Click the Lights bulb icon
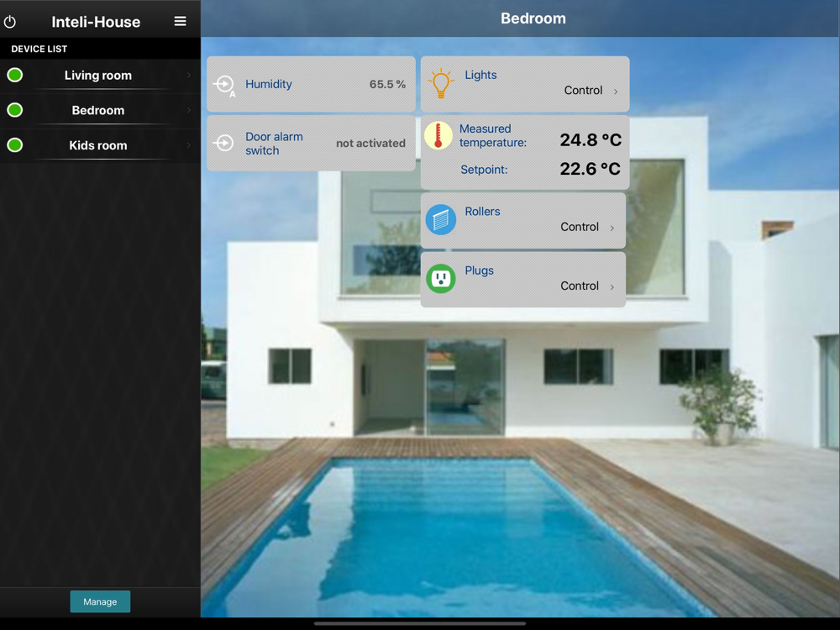 (x=440, y=83)
